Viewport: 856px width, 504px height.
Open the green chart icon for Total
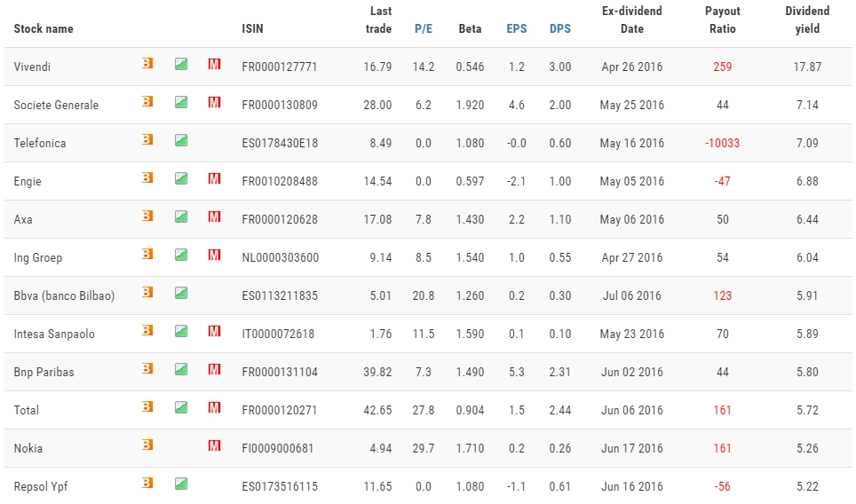(181, 407)
